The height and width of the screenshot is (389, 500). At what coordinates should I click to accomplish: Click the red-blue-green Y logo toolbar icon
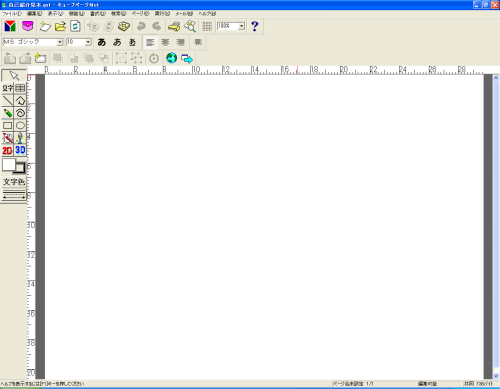click(10, 26)
